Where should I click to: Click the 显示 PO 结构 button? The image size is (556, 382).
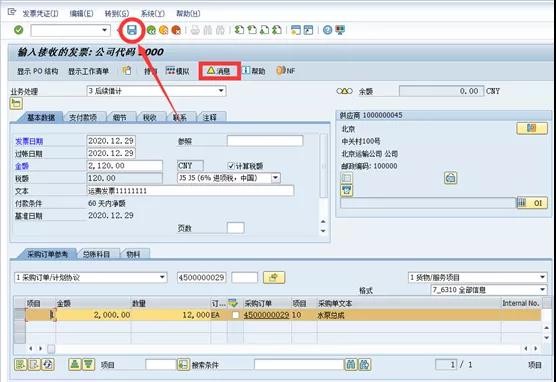pyautogui.click(x=38, y=71)
